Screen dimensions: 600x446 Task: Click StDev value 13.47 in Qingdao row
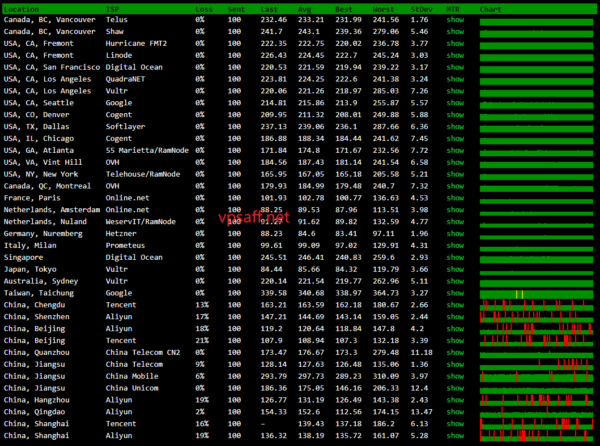(x=421, y=411)
